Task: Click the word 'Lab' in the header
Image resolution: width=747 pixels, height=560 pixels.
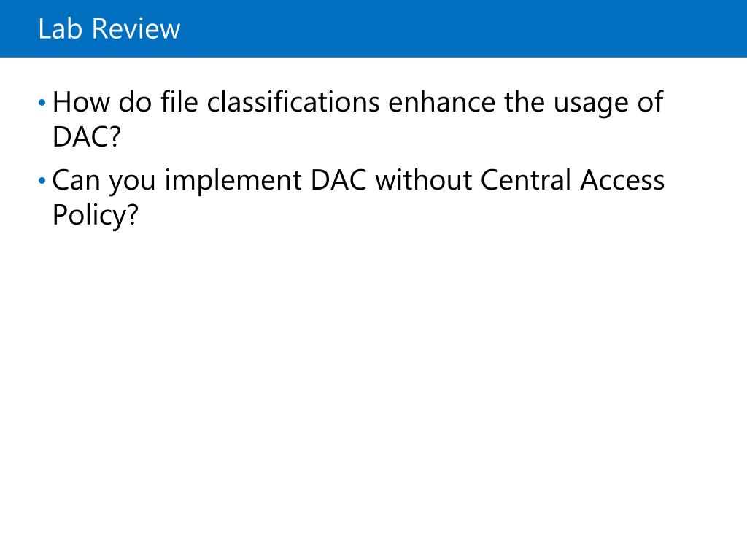Action: click(x=60, y=28)
